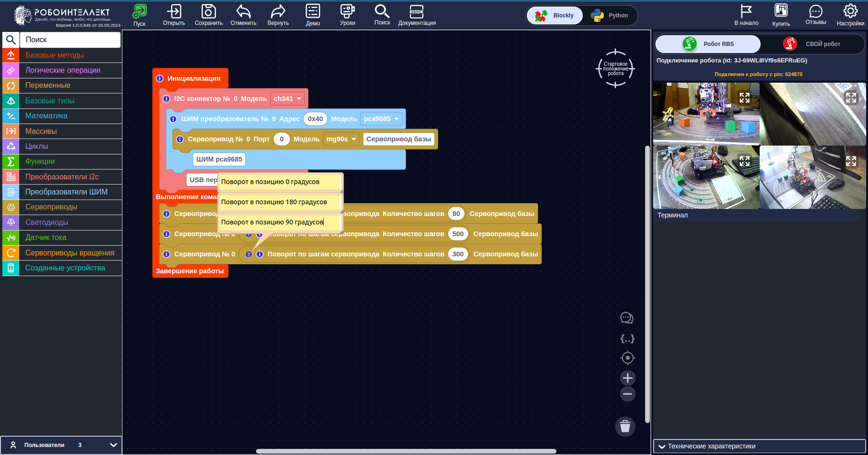
Task: Edit comment Поворот в позицию 0 градусов
Action: [x=280, y=182]
